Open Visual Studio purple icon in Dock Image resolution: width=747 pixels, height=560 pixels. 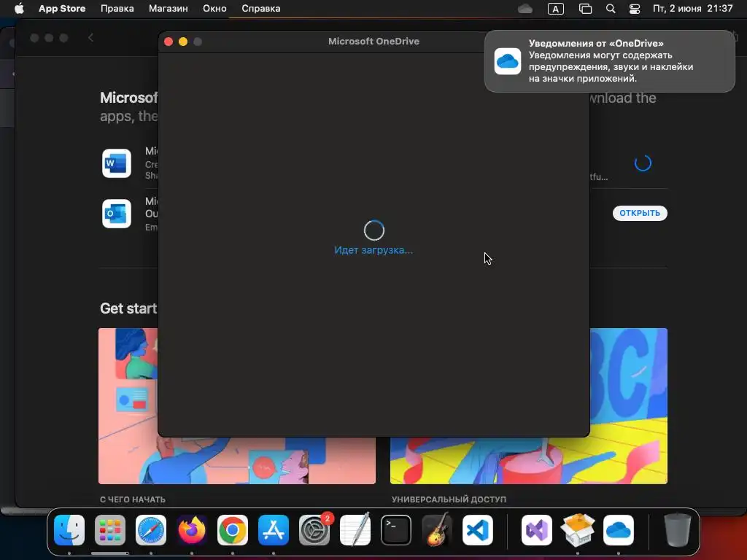click(537, 530)
